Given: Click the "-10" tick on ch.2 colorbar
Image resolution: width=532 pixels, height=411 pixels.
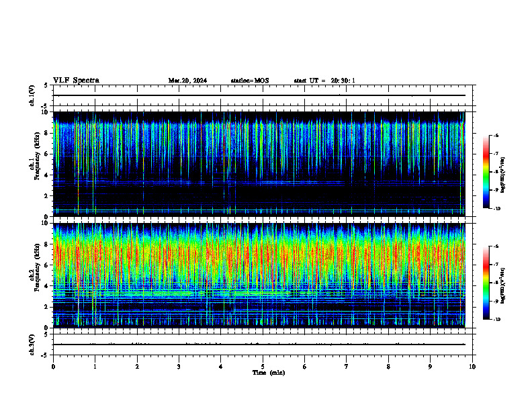Looking at the screenshot, I should 497,320.
